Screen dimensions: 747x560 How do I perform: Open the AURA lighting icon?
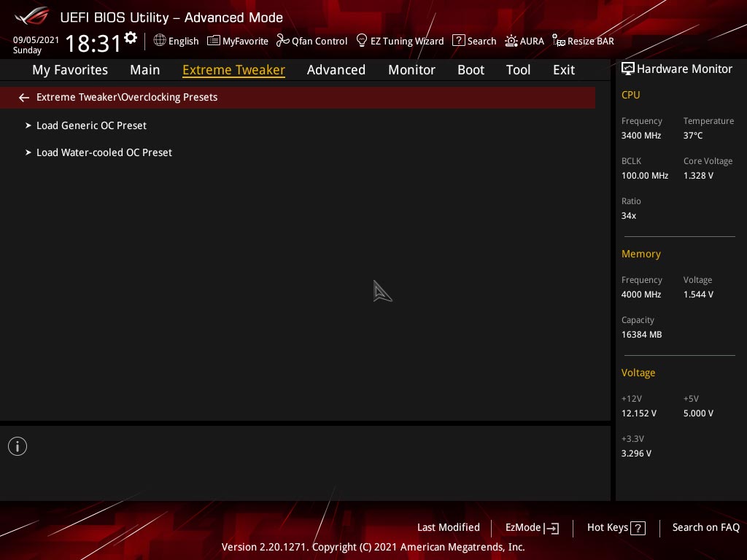point(511,41)
